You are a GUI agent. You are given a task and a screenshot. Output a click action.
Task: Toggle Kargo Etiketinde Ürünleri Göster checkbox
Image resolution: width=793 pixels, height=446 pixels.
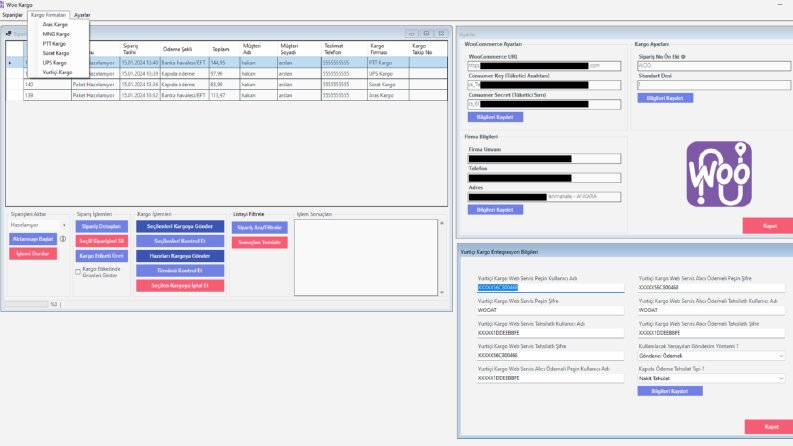(x=78, y=272)
